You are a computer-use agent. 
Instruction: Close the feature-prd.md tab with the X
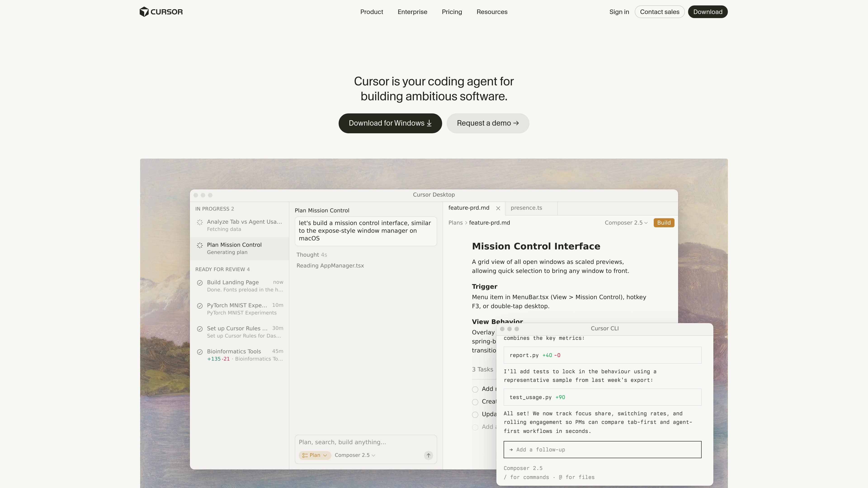tap(498, 209)
